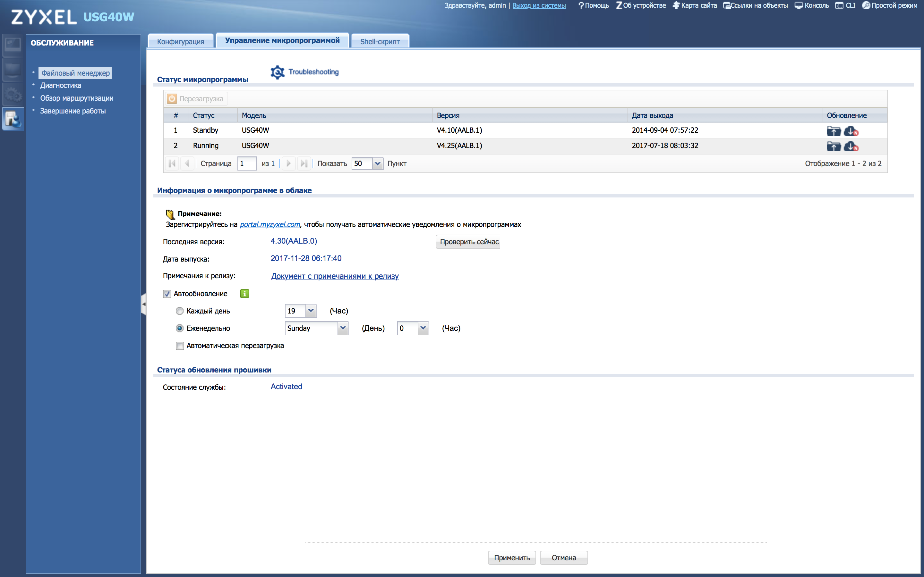Open the release notes document link
The width and height of the screenshot is (924, 577).
(x=335, y=276)
